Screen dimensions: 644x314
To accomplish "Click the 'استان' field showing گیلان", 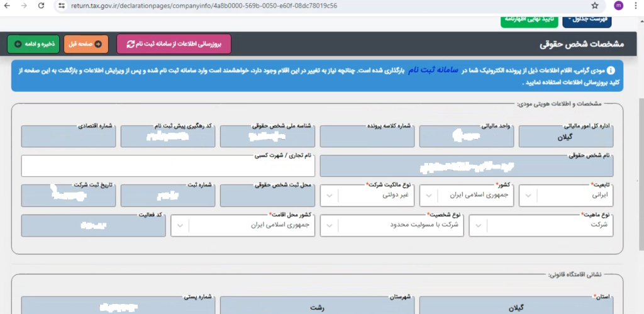I will 516,306.
